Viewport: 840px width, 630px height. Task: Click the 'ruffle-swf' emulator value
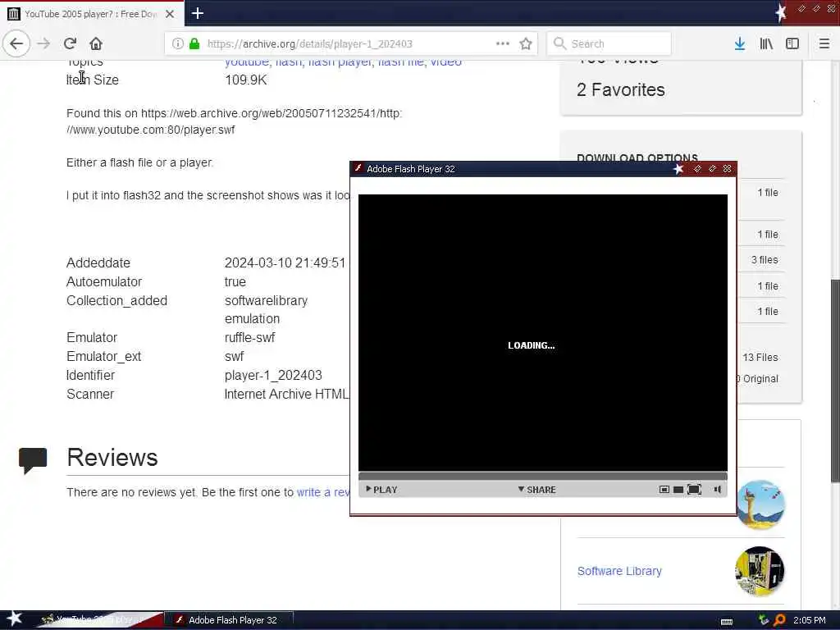click(x=249, y=337)
